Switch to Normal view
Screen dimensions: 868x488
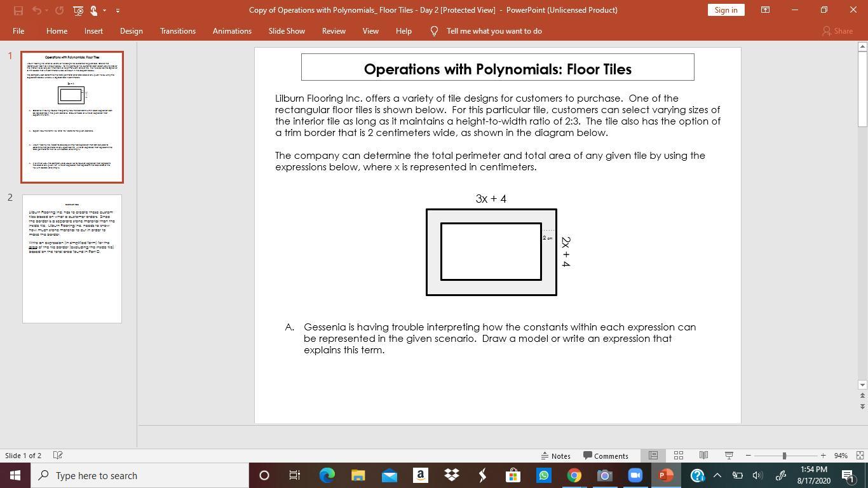tap(653, 456)
